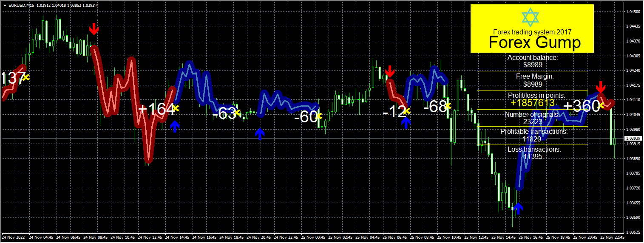The height and width of the screenshot is (243, 644).
Task: Click the '24 Nov 18:45' time axis label
Action: click(232, 237)
